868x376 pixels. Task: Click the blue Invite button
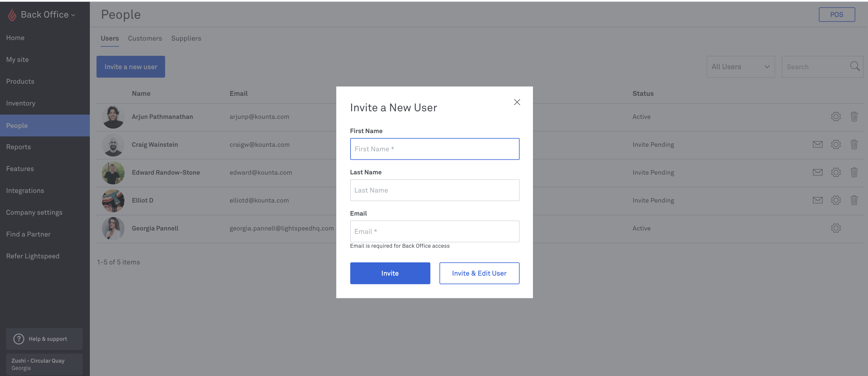[x=390, y=273]
